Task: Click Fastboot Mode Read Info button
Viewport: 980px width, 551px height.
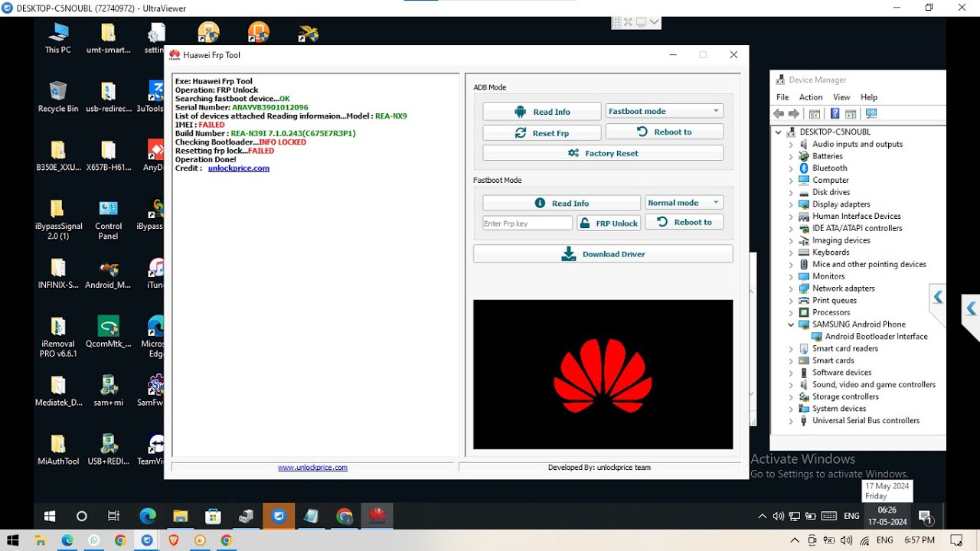Action: (561, 204)
